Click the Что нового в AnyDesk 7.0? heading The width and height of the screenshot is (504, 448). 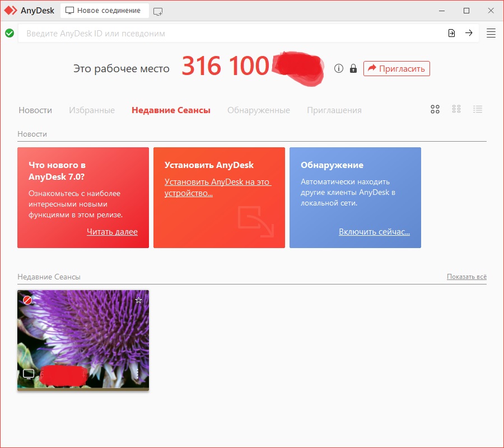click(57, 171)
